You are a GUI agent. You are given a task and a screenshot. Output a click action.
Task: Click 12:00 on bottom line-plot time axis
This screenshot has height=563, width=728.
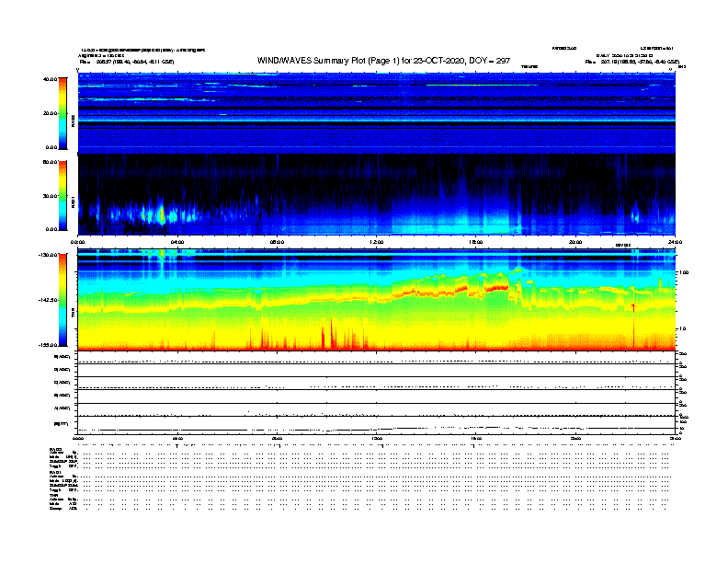[x=376, y=438]
